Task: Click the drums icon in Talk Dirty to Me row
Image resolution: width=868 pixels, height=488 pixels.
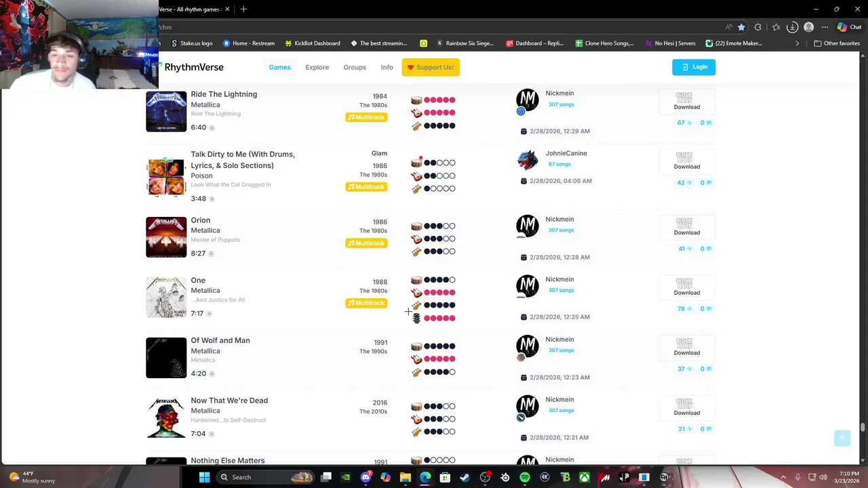Action: pyautogui.click(x=416, y=163)
